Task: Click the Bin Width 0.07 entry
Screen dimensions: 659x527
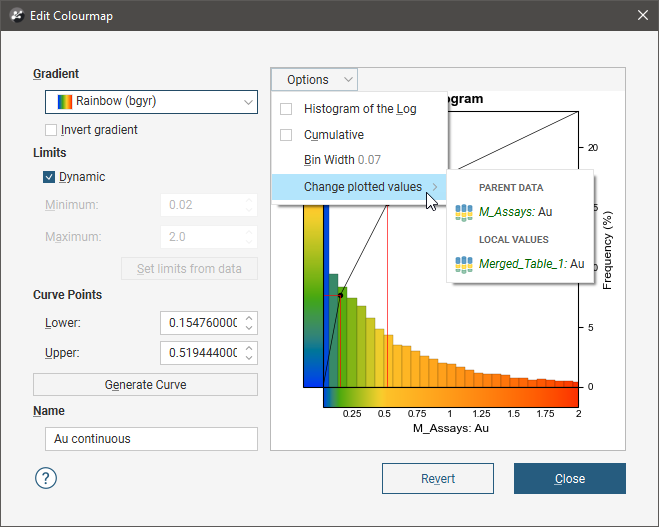Action: (x=342, y=160)
